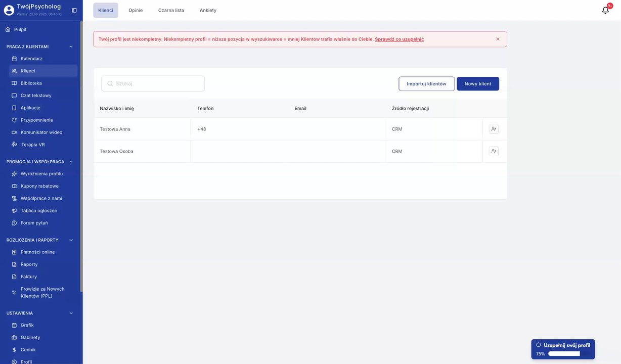Click the Komunikator wideo camera icon
This screenshot has width=621, height=364.
(14, 132)
